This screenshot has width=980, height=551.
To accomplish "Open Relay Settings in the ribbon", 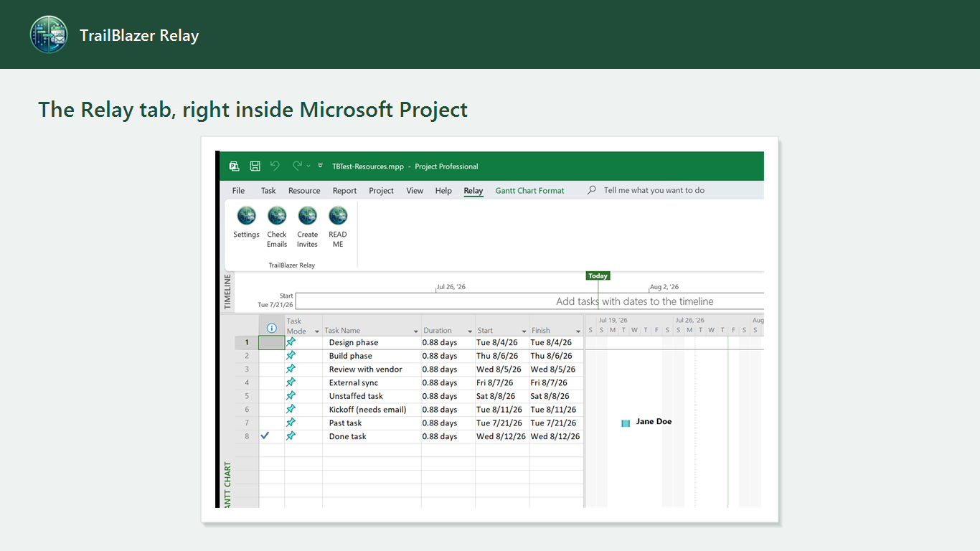I will [x=246, y=222].
